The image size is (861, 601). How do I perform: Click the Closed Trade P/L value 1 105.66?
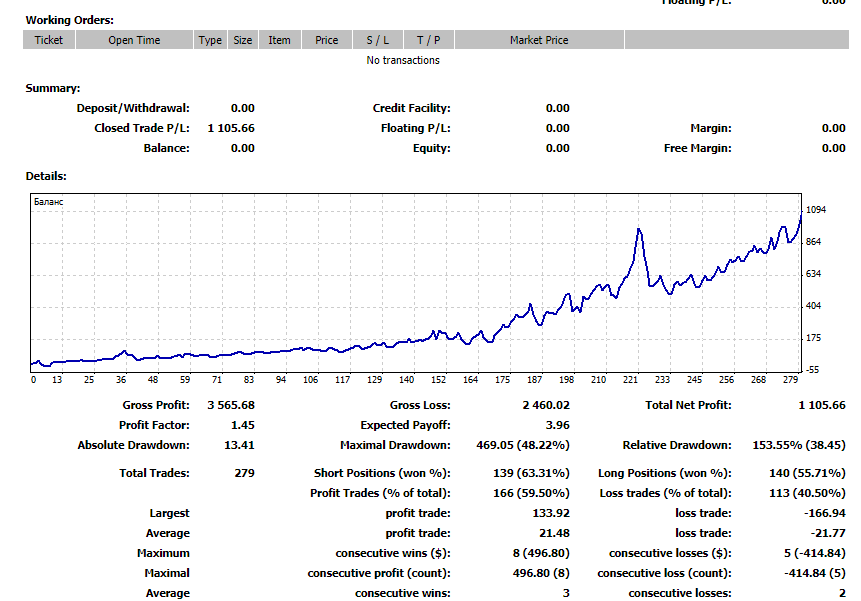coord(231,128)
